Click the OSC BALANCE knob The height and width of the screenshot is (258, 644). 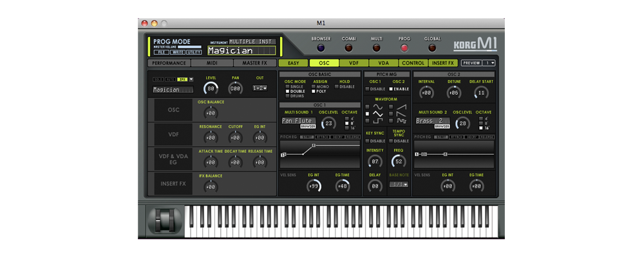coord(211,113)
